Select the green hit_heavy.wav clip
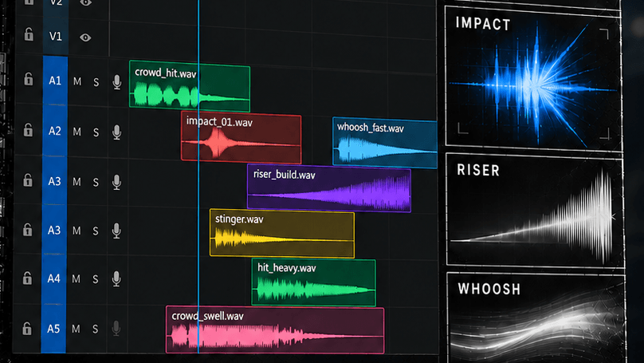 [x=314, y=282]
